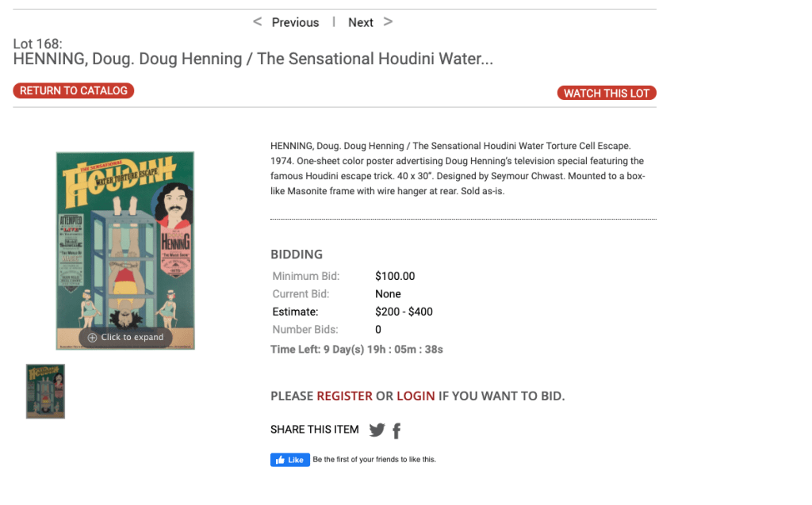Open the Login link to bid
The width and height of the screenshot is (812, 505).
[416, 396]
